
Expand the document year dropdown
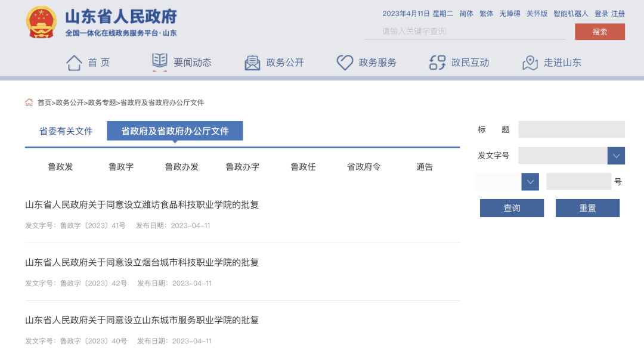click(530, 181)
